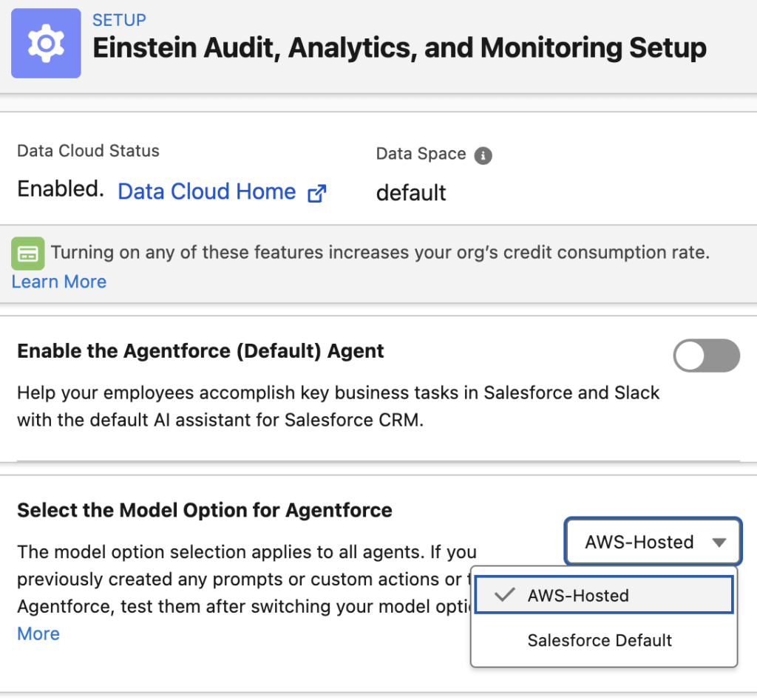This screenshot has width=757, height=700.
Task: Click the More link under model option
Action: (38, 633)
